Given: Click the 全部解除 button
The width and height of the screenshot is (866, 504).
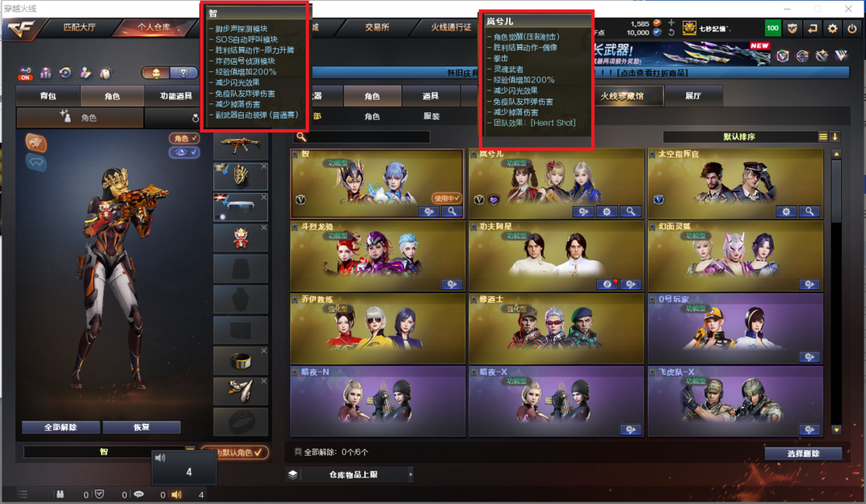Looking at the screenshot, I should [61, 427].
